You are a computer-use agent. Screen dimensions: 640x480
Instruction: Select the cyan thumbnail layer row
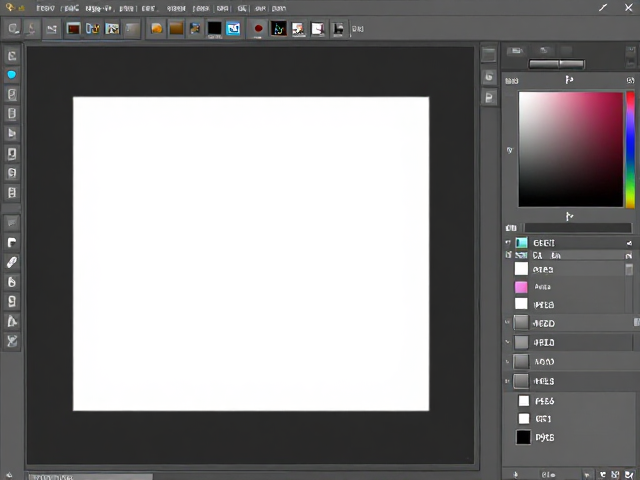pos(569,243)
